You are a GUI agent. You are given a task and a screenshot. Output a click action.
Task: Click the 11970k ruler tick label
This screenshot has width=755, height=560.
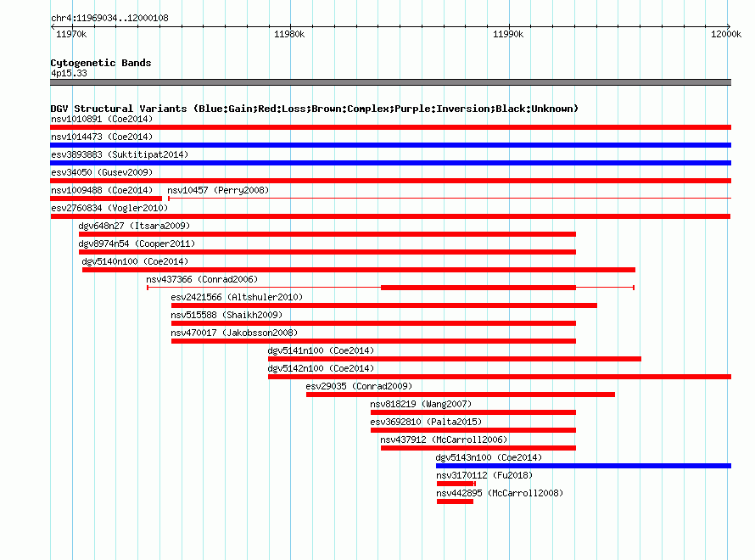point(71,34)
